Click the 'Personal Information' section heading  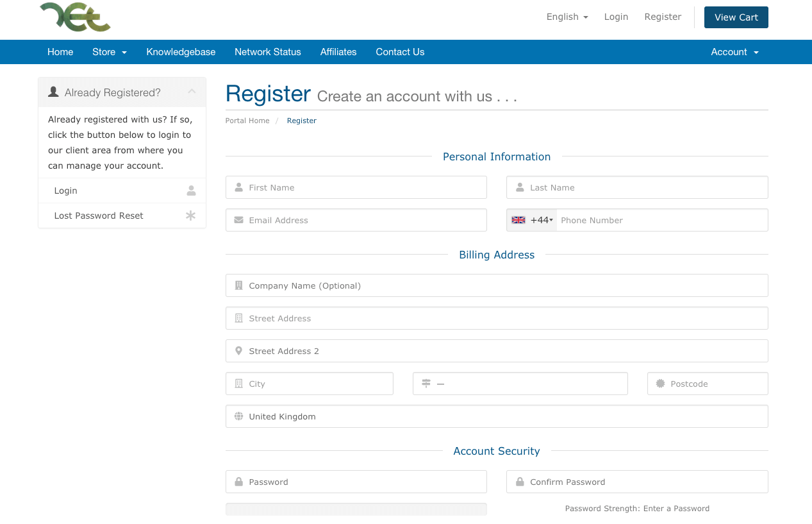[x=497, y=156]
